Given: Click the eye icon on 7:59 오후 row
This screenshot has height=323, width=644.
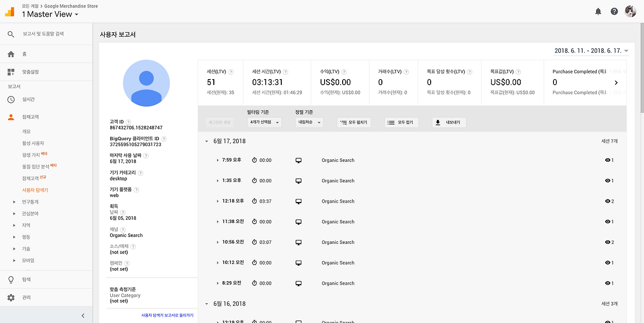Looking at the screenshot, I should pos(608,160).
